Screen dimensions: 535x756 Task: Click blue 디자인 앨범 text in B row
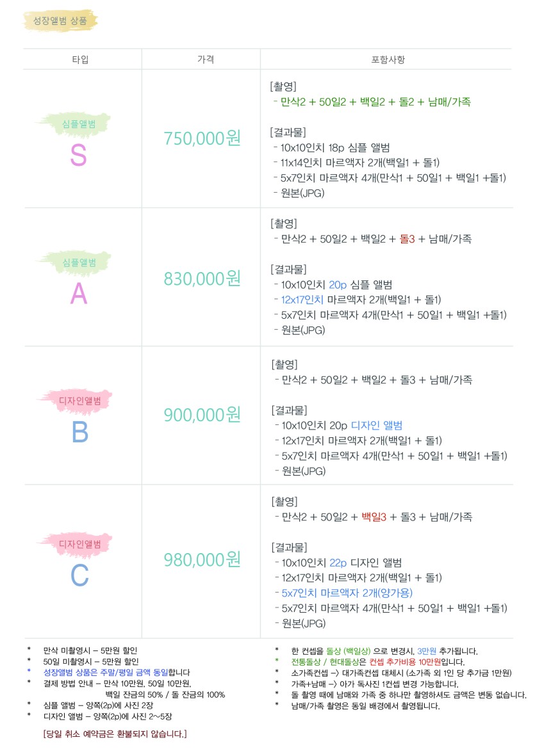point(376,425)
